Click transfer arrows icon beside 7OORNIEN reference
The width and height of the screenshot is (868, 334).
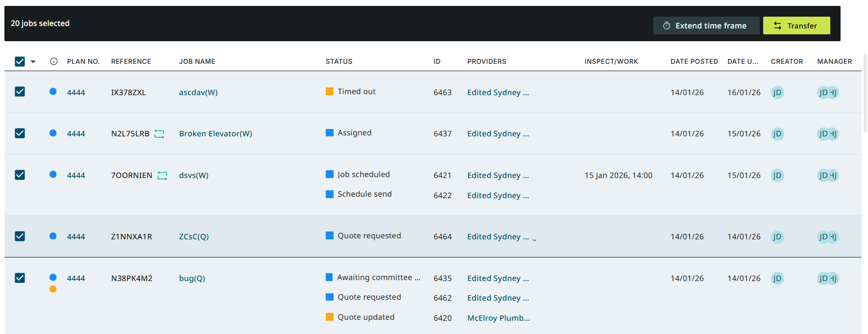click(163, 176)
